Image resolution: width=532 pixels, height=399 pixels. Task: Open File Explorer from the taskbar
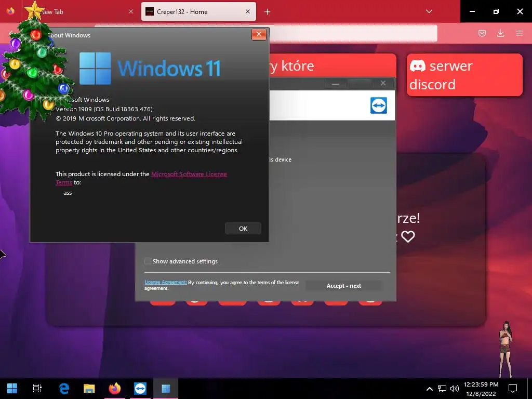89,388
